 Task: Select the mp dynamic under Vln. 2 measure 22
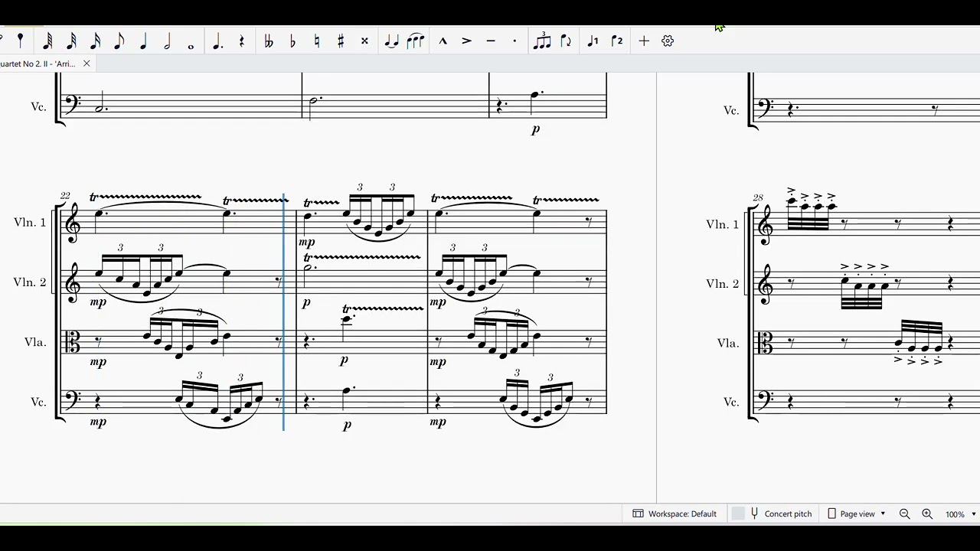point(98,302)
